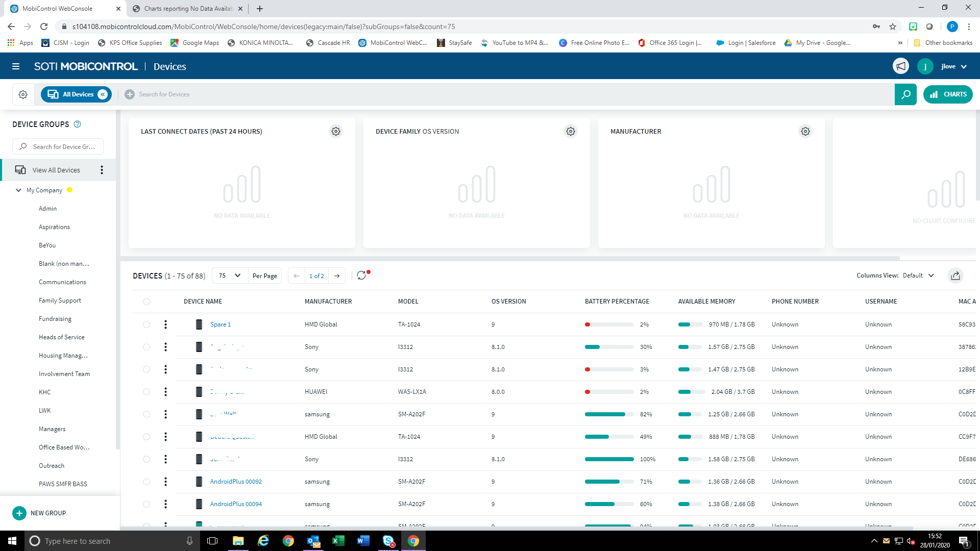Click the CHARTS button

(x=948, y=94)
